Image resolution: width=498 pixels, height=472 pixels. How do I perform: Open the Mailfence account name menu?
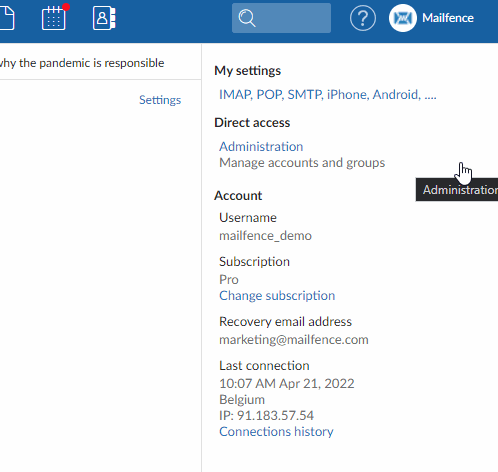point(448,18)
